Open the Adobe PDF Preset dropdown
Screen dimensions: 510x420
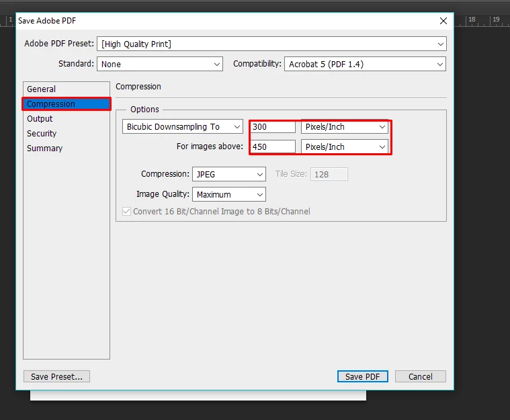[x=271, y=44]
